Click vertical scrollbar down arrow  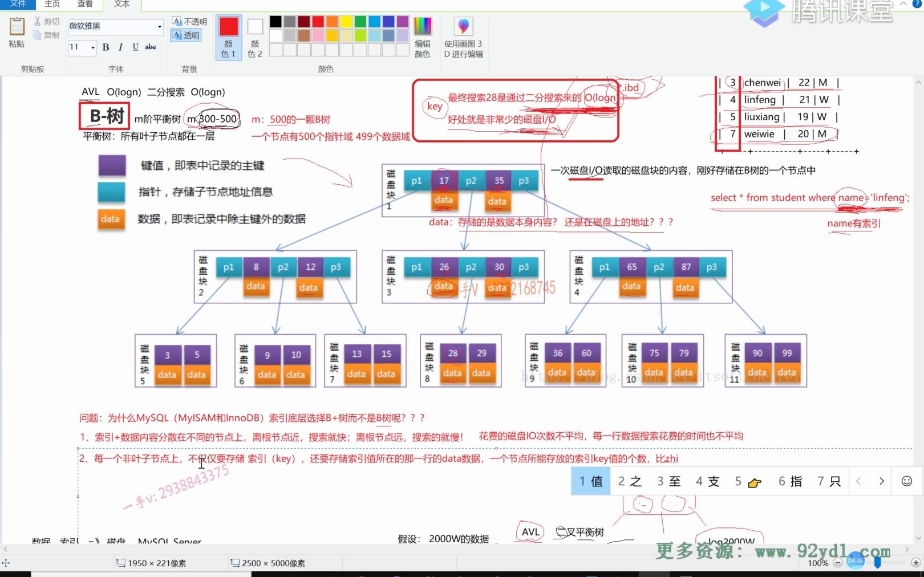coord(918,538)
